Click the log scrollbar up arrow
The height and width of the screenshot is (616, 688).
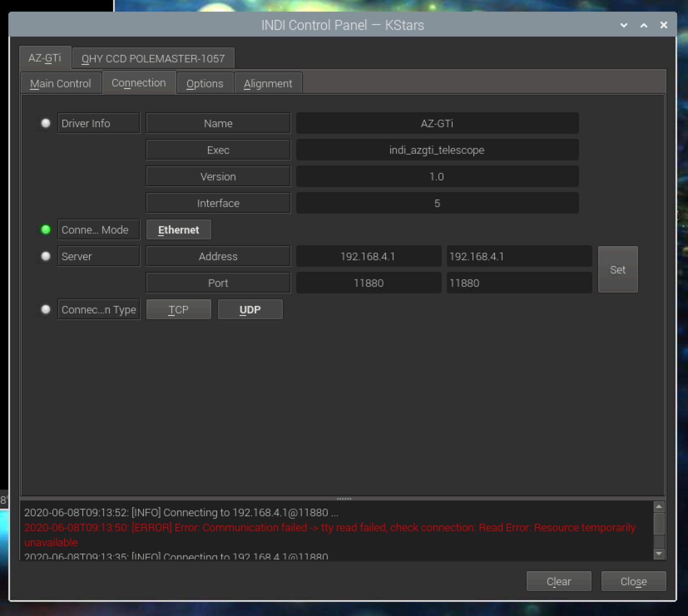click(x=659, y=507)
